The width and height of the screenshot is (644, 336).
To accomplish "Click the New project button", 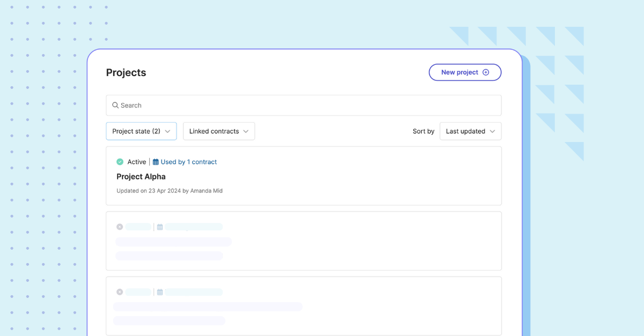I will point(465,72).
